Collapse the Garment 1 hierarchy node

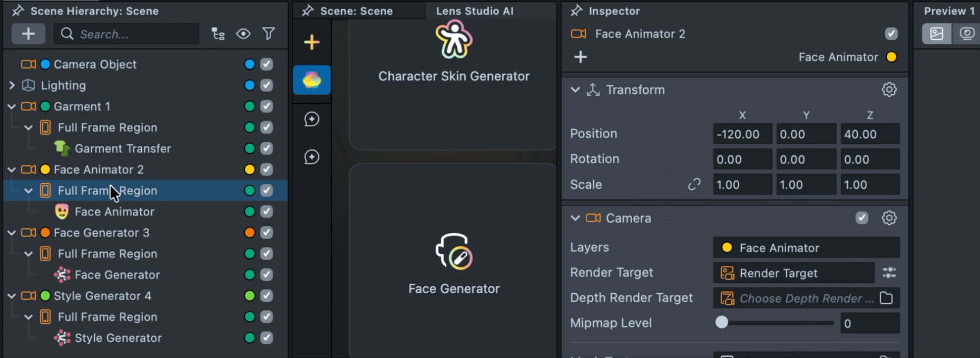(12, 106)
